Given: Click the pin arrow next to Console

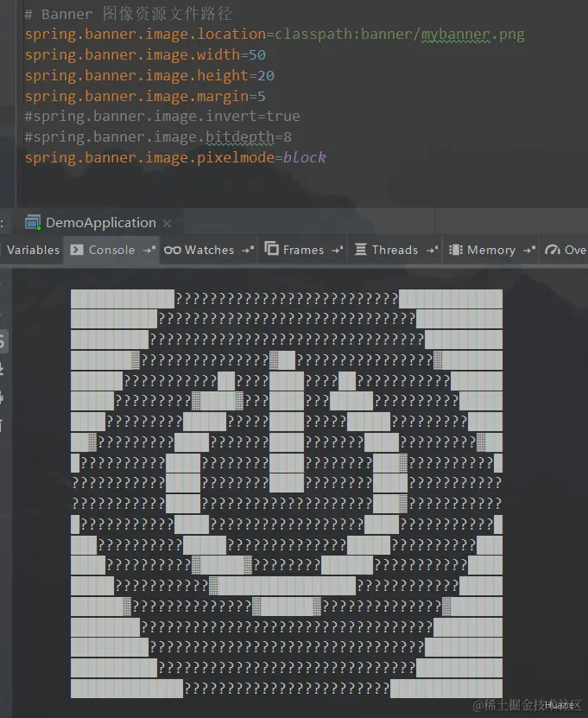Looking at the screenshot, I should [149, 250].
